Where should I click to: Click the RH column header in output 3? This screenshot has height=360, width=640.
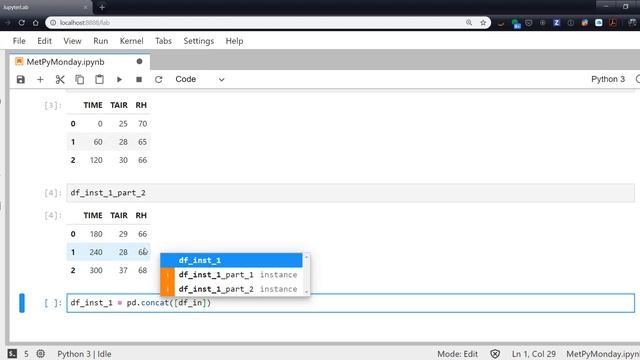141,105
